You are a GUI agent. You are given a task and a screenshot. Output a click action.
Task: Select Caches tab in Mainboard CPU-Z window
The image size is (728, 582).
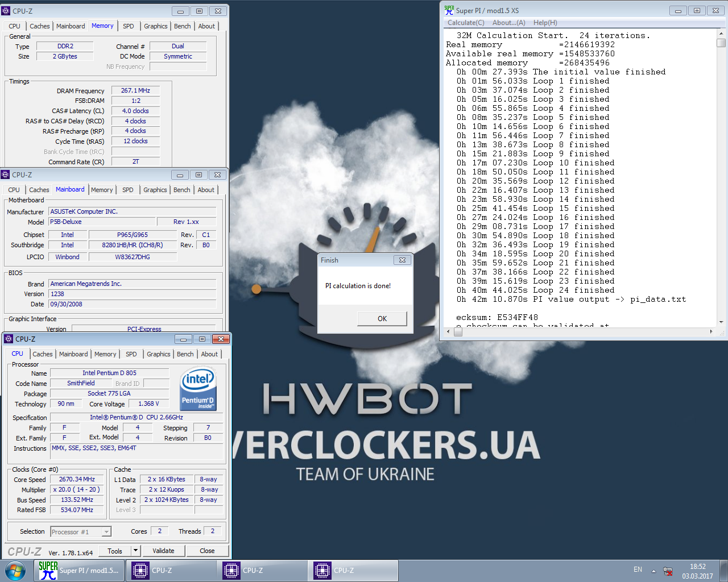click(x=39, y=190)
